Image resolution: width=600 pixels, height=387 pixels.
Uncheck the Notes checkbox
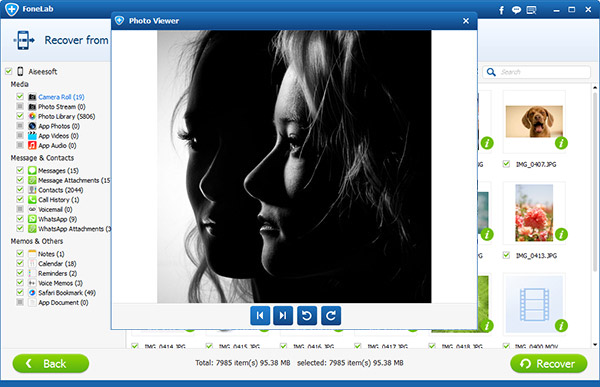(20, 253)
